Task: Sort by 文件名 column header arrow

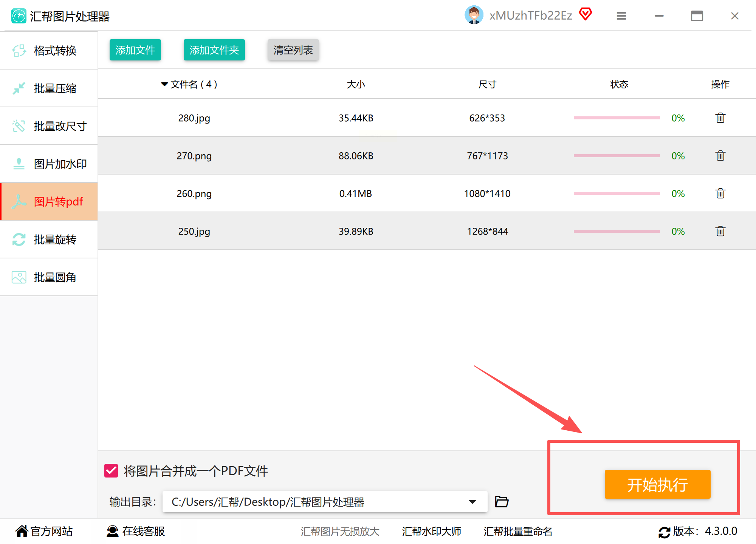Action: pos(164,84)
